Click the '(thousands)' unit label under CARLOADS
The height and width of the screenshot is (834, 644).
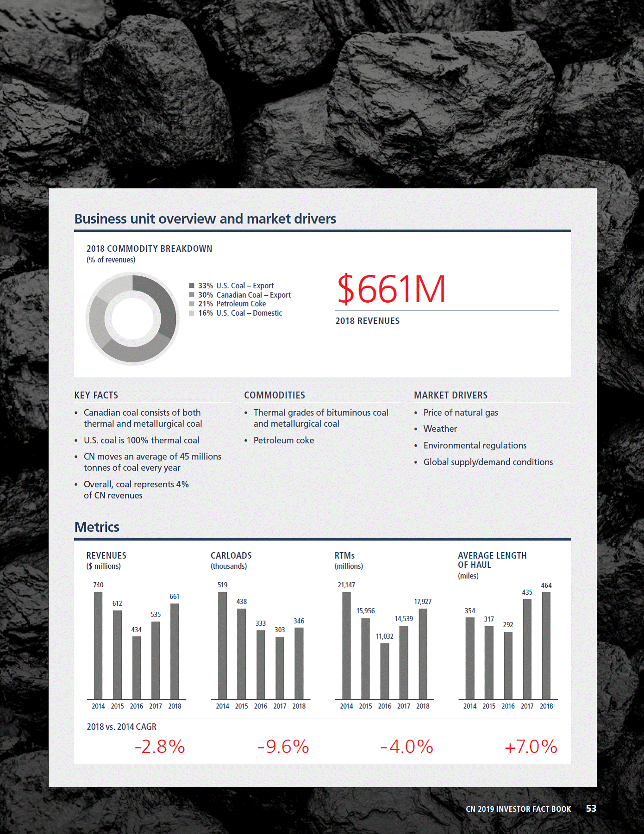point(229,566)
